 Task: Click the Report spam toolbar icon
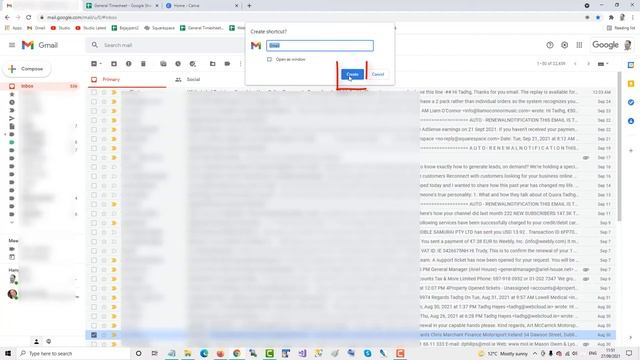[129, 64]
